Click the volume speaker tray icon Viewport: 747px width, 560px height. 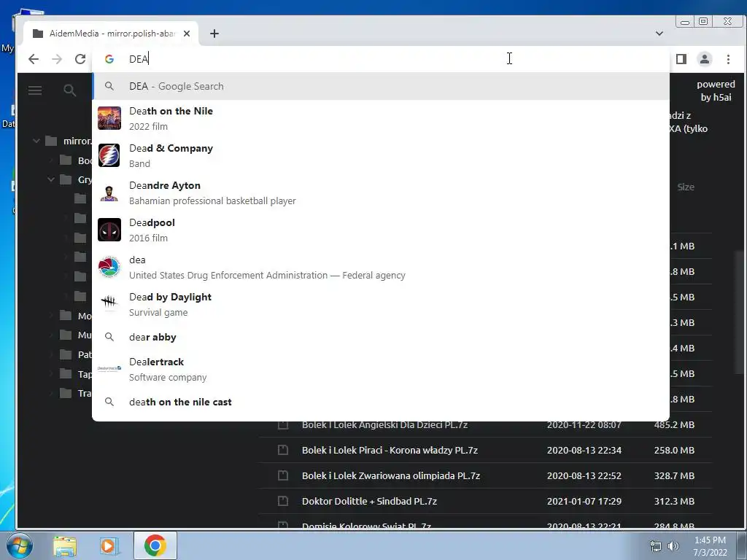(673, 546)
